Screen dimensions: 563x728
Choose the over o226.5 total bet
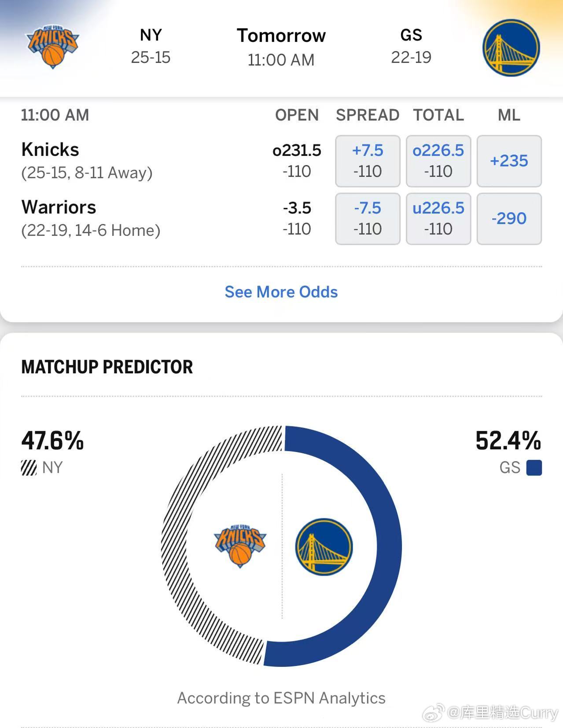click(438, 161)
